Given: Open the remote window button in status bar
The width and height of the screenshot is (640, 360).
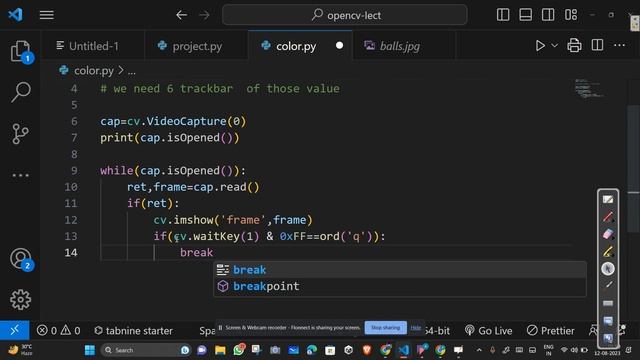Looking at the screenshot, I should (15, 330).
